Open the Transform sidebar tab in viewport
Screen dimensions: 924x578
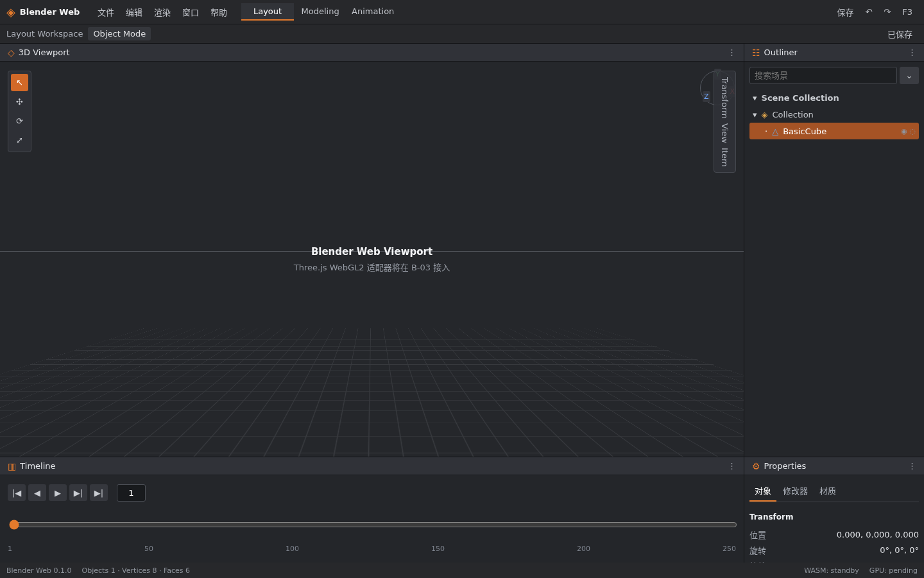pyautogui.click(x=724, y=98)
